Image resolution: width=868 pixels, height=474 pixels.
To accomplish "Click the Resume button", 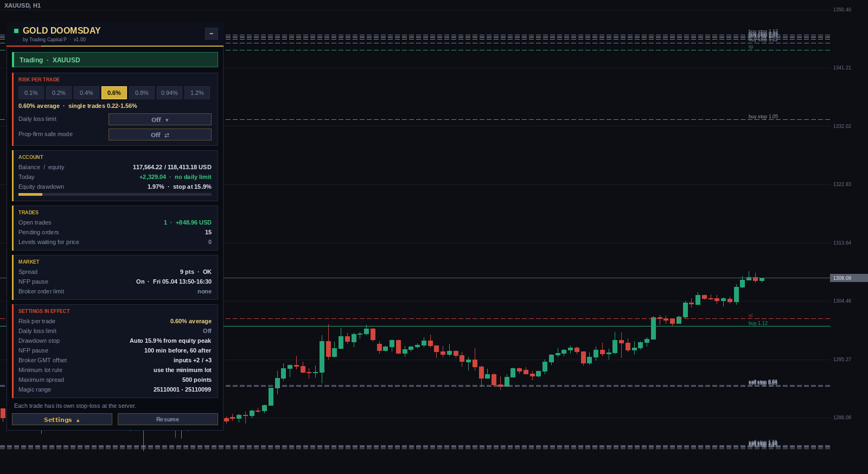I will click(x=168, y=419).
